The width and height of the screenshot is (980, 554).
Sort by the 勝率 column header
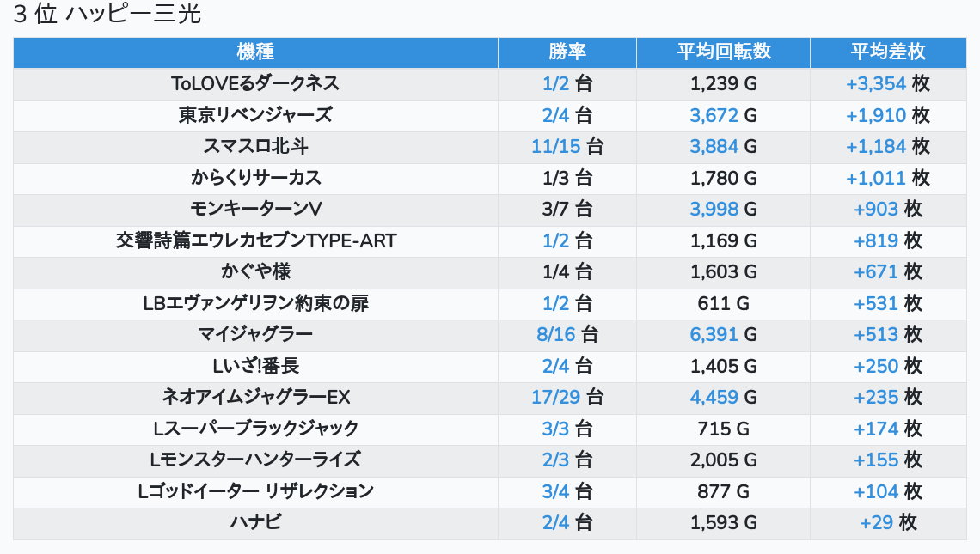[x=567, y=52]
